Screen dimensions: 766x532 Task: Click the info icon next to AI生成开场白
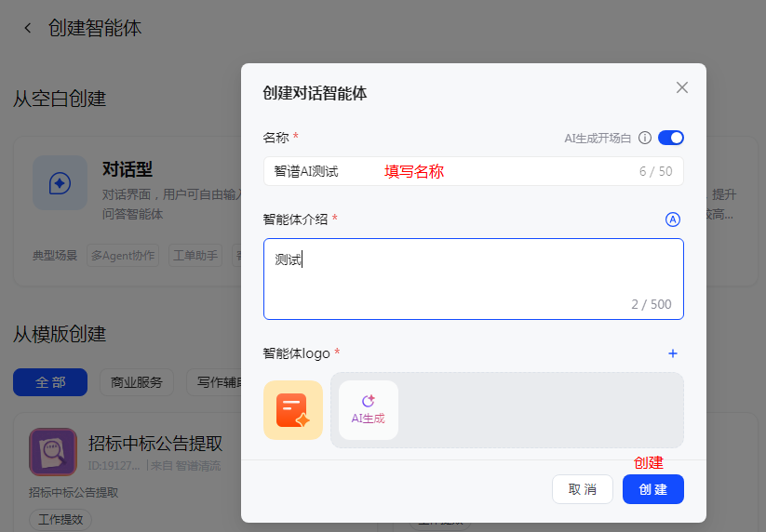pyautogui.click(x=644, y=138)
